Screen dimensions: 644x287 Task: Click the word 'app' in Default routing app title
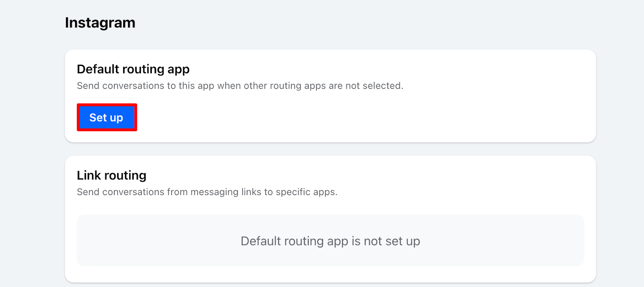(178, 70)
